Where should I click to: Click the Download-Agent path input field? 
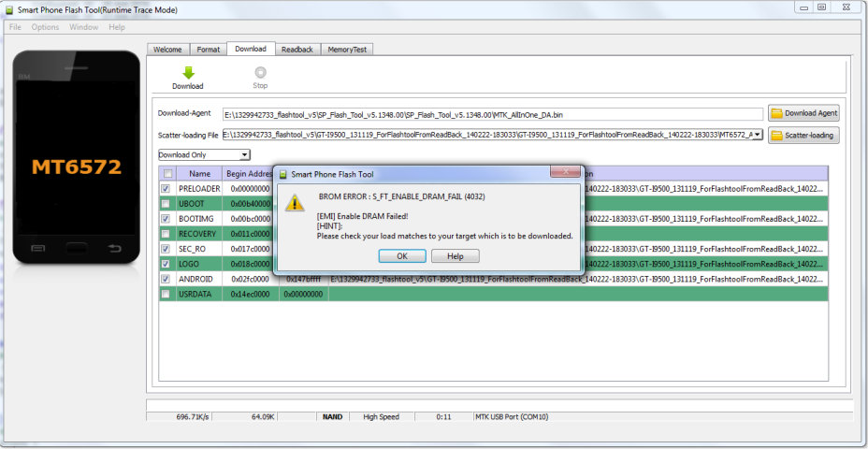[493, 114]
